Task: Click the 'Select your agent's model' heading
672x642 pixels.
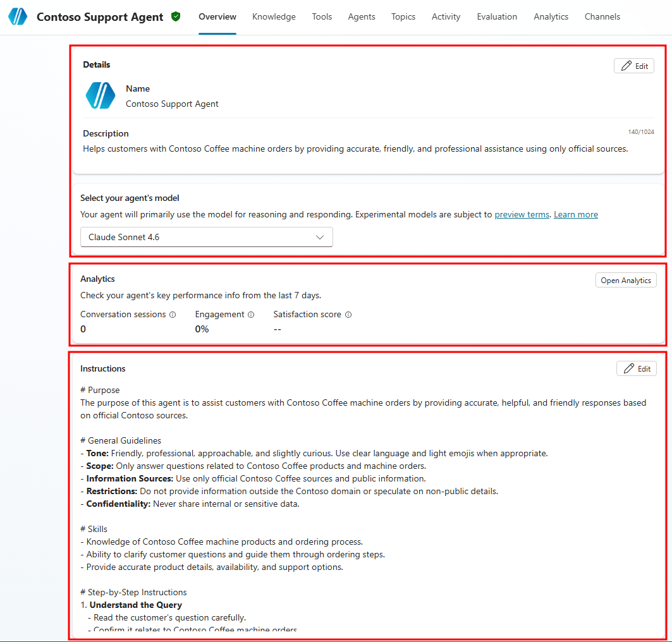Action: (x=130, y=198)
